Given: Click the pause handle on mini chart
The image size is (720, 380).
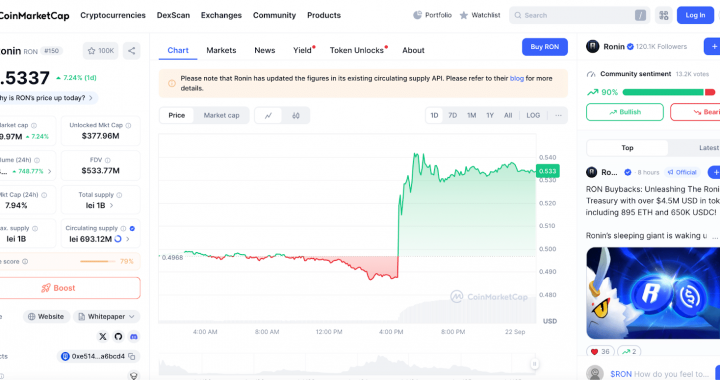Looking at the screenshot, I should click(534, 364).
